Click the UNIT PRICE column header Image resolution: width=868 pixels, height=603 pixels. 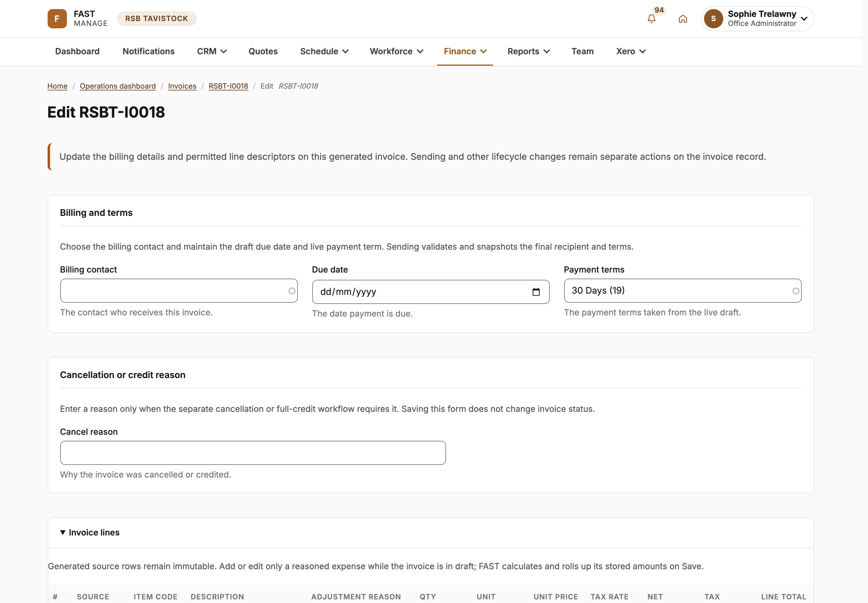(556, 597)
